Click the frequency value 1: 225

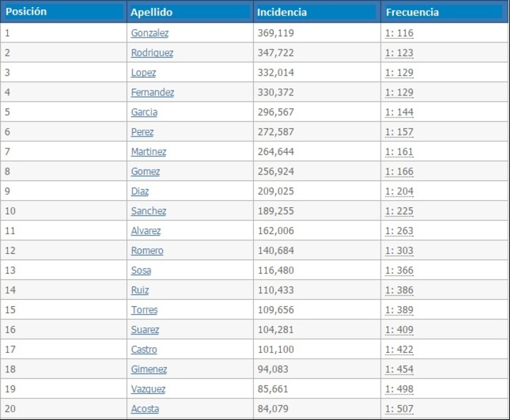pos(399,211)
